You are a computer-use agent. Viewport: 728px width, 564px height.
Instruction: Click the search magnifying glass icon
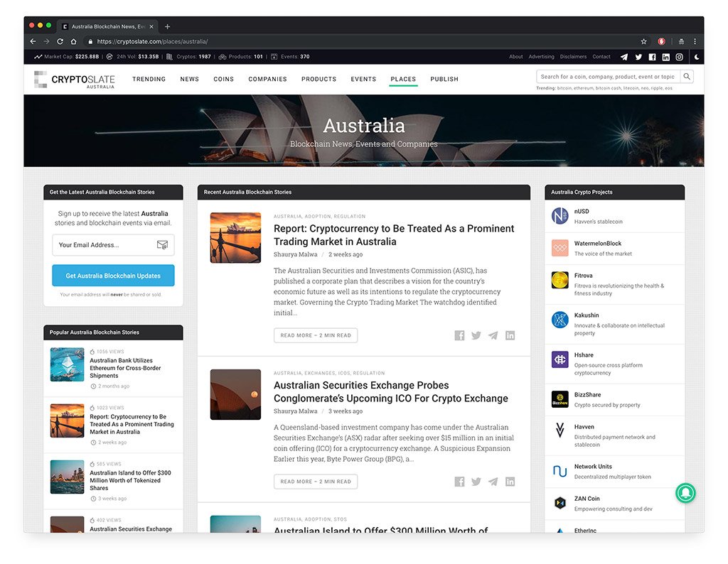tap(687, 76)
